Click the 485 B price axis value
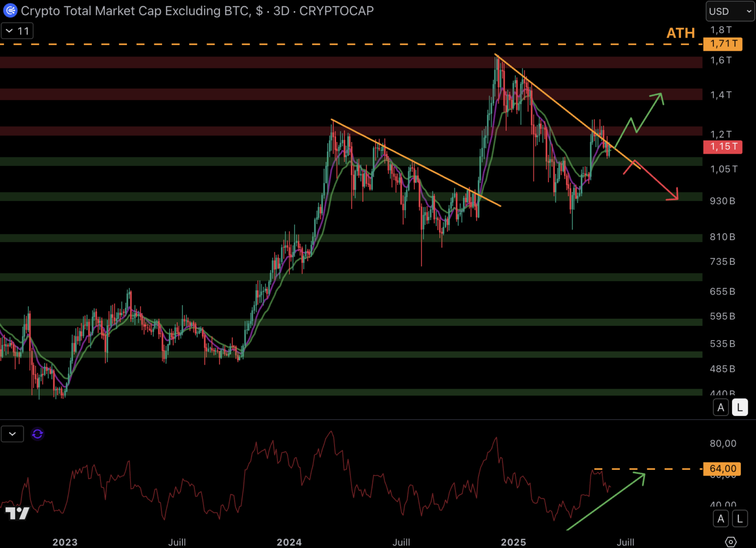Image resolution: width=756 pixels, height=548 pixels. coord(722,369)
